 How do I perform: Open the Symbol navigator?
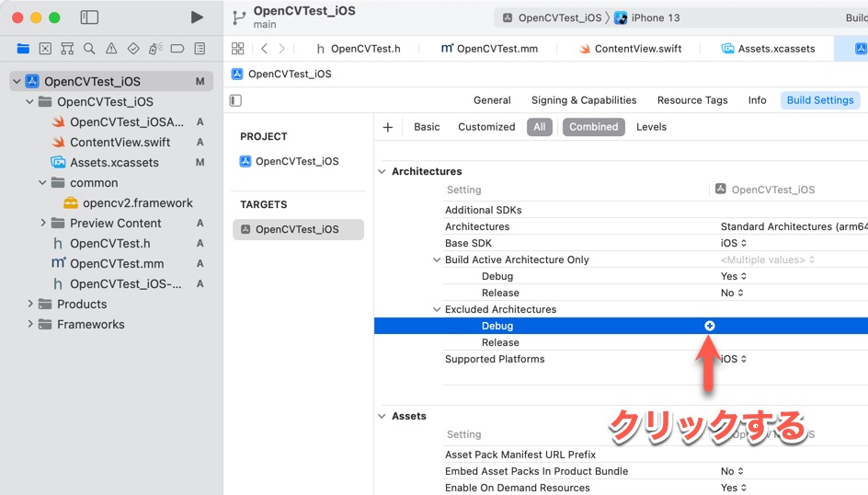67,49
